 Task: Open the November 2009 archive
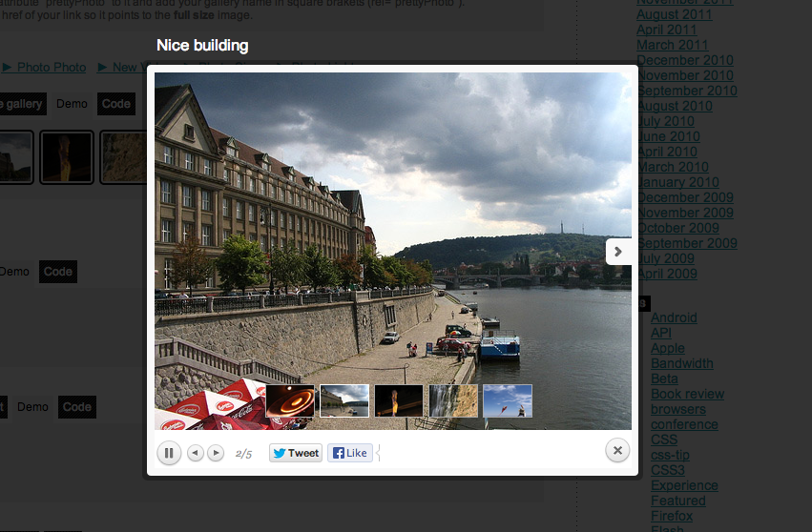tap(685, 213)
